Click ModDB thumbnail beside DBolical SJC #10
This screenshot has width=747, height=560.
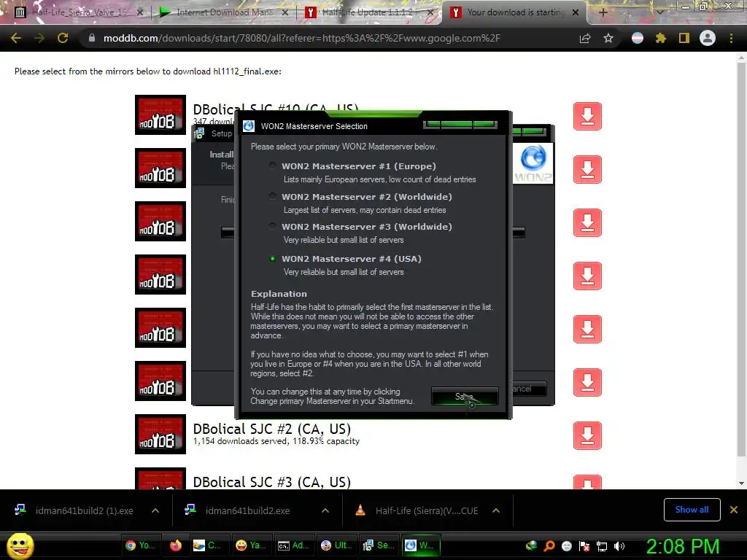pyautogui.click(x=160, y=114)
